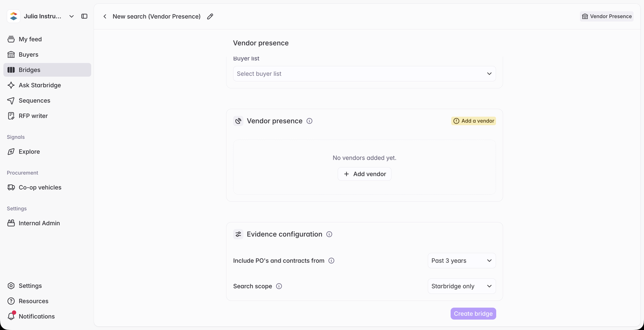Open Ask Starbridge
This screenshot has height=330, width=644.
coord(47,85)
